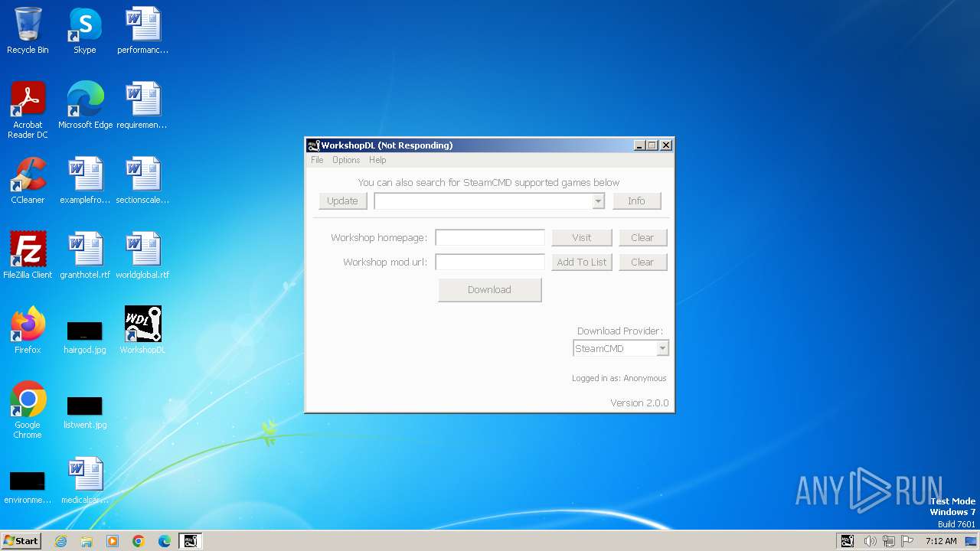Launch Skype from the desktop

(85, 31)
